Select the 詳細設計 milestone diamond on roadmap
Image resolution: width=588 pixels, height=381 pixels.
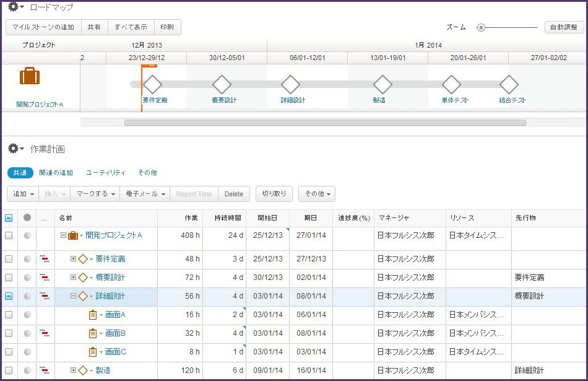(x=291, y=84)
